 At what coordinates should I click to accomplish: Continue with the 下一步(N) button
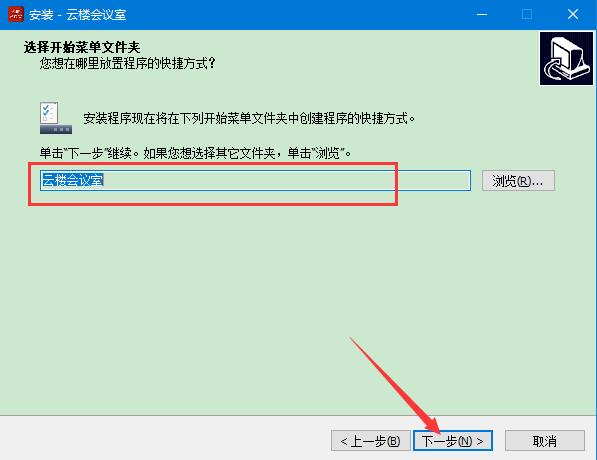[x=453, y=441]
